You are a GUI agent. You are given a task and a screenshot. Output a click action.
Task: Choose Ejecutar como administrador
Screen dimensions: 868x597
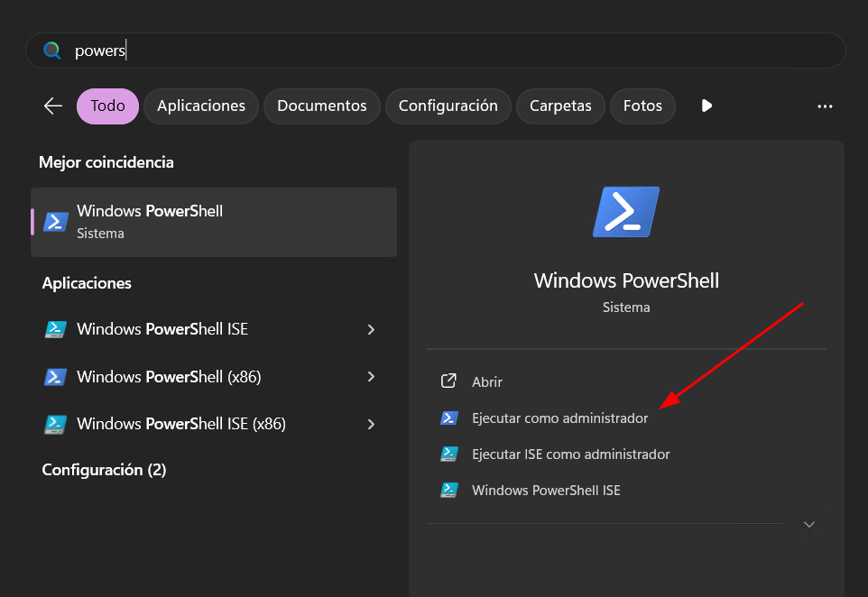pos(559,418)
